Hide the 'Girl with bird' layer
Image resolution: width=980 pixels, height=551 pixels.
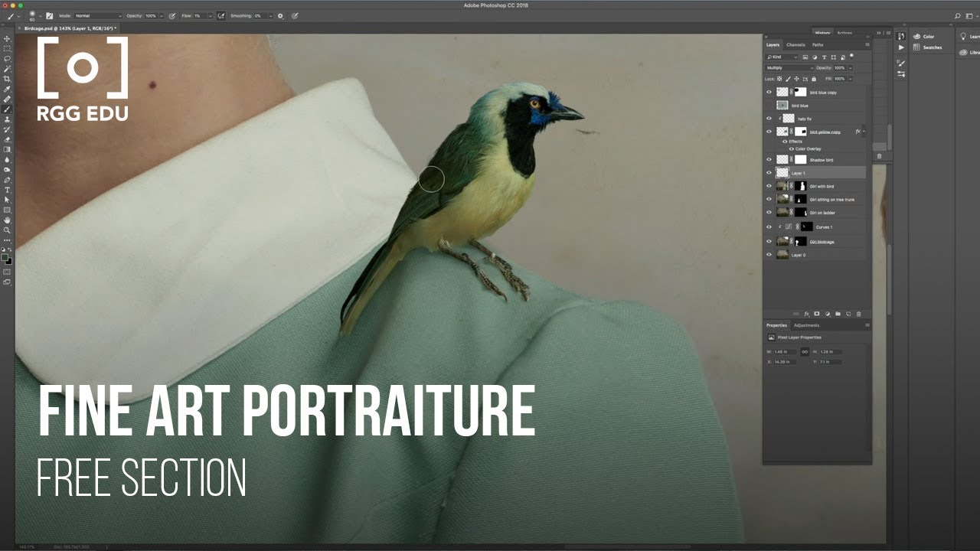point(769,186)
